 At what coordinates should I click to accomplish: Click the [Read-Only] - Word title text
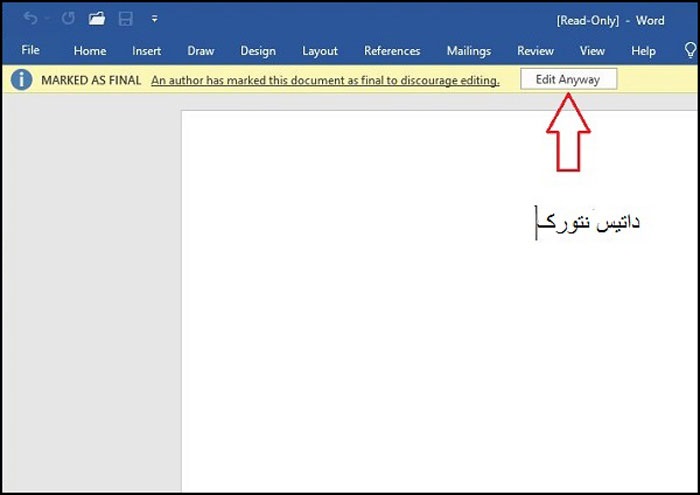tap(610, 21)
